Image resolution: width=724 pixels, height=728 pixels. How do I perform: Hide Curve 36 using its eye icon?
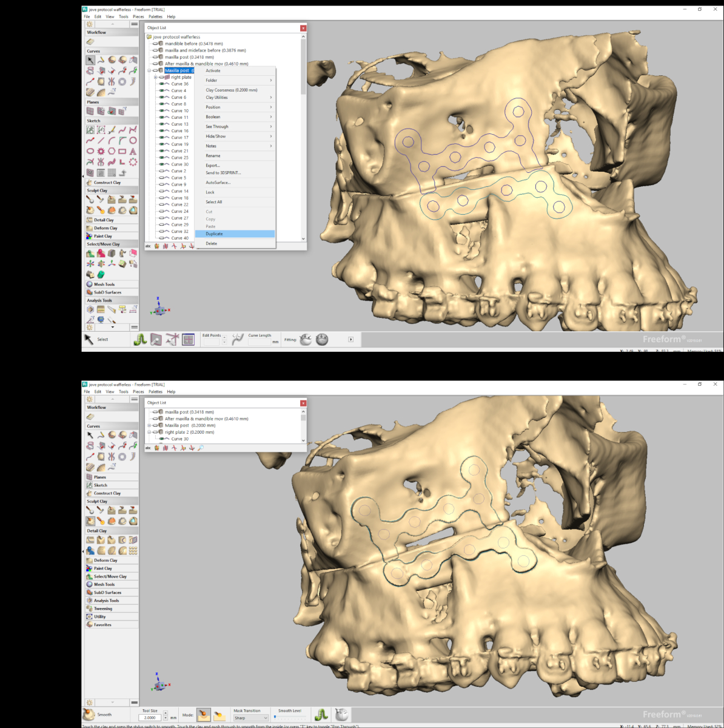pos(162,84)
